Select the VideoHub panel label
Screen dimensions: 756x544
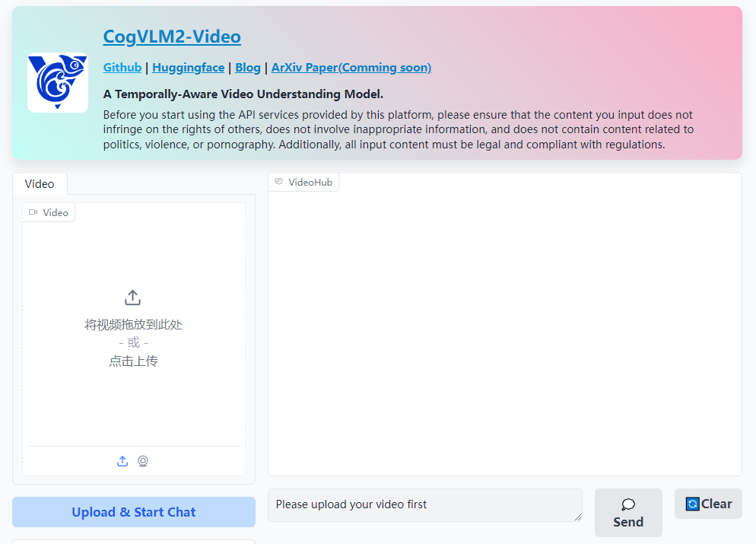(310, 182)
